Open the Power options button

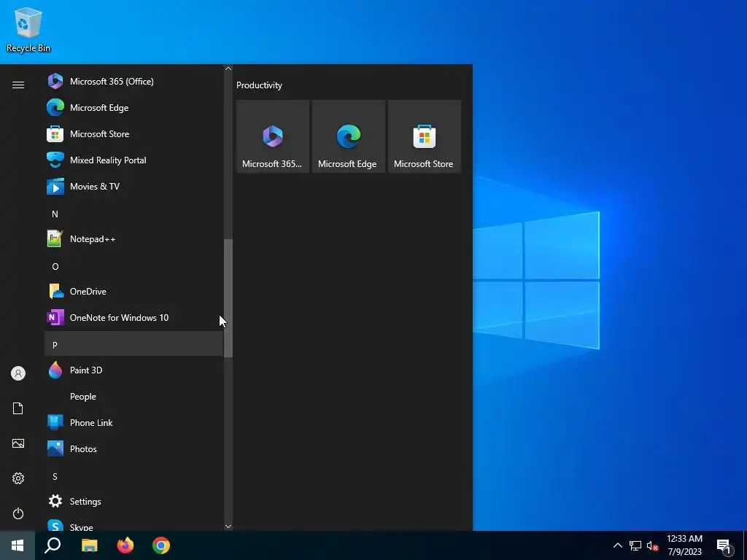pos(18,513)
